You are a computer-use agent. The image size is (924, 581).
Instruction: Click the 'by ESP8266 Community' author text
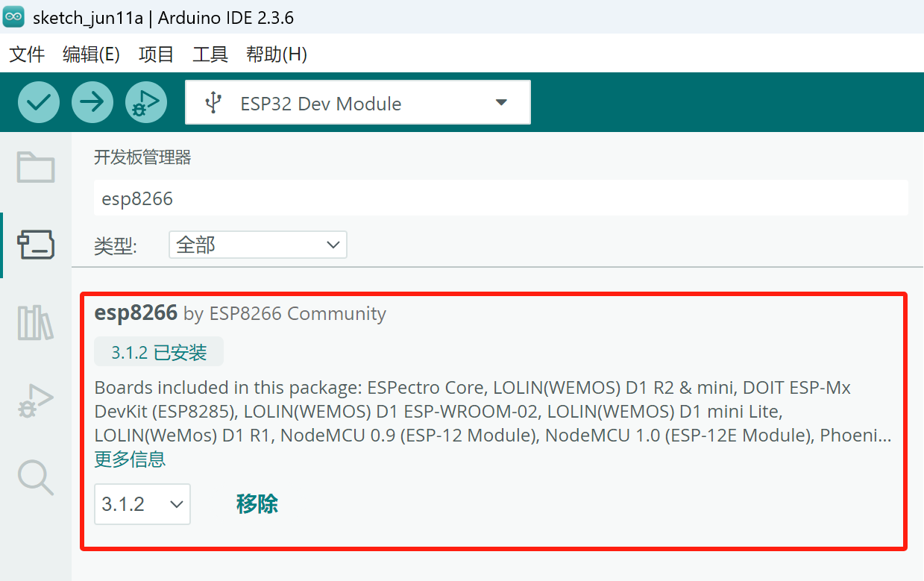(x=285, y=314)
